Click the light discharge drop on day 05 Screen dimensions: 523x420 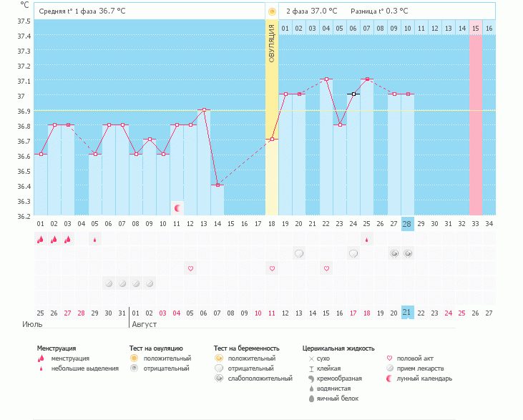(95, 240)
